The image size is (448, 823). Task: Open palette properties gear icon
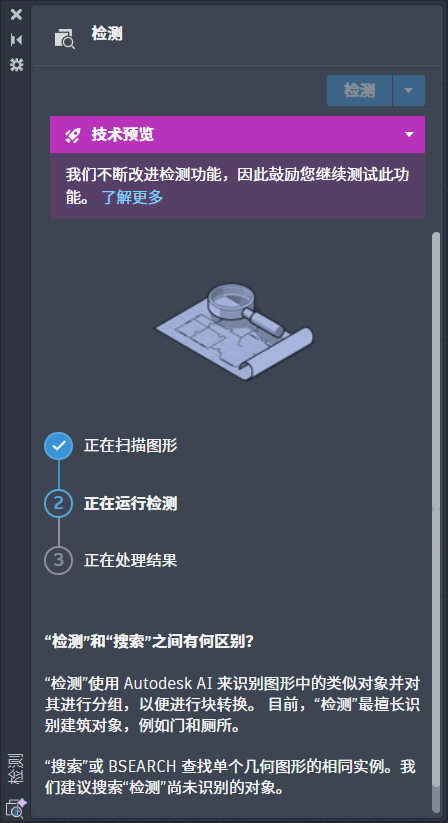pyautogui.click(x=17, y=65)
